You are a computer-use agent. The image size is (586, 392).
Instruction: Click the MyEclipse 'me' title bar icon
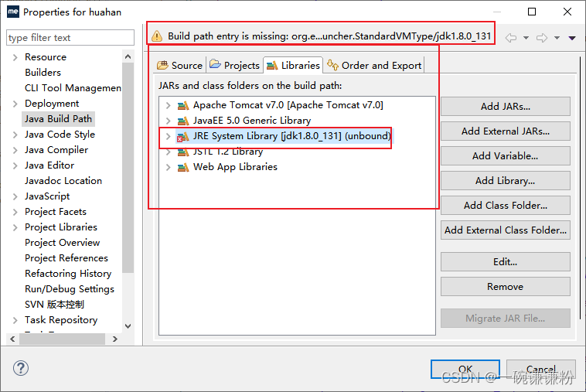click(12, 12)
